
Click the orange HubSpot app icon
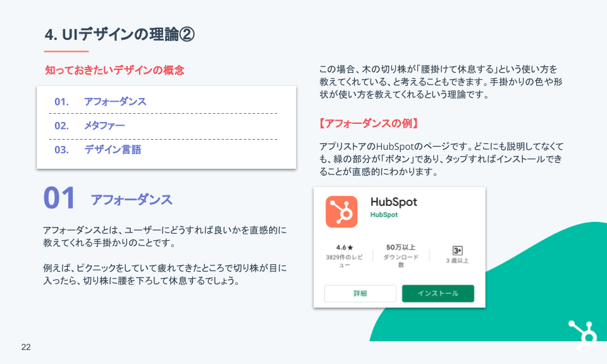point(341,212)
